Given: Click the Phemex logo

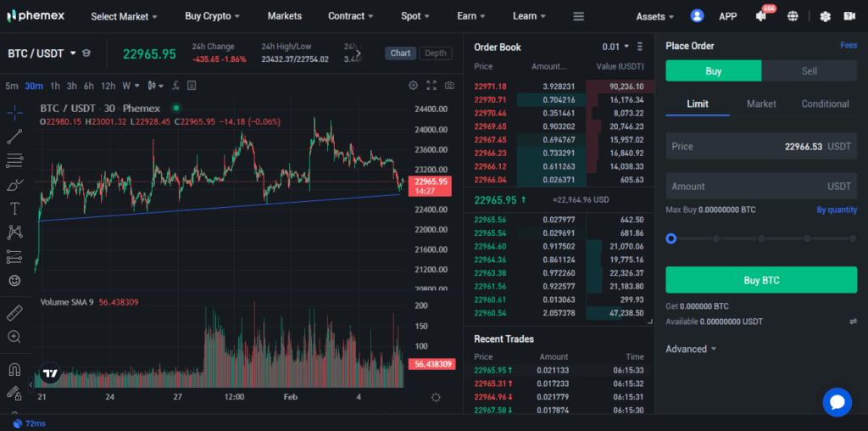Looking at the screenshot, I should point(36,15).
